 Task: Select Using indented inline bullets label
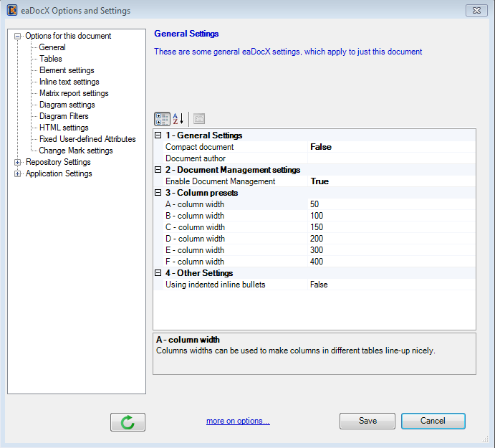(216, 285)
